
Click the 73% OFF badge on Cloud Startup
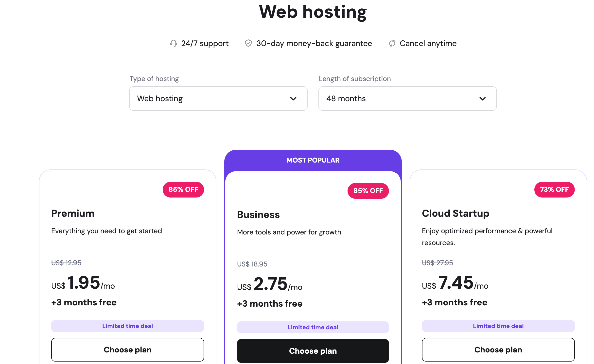tap(554, 189)
